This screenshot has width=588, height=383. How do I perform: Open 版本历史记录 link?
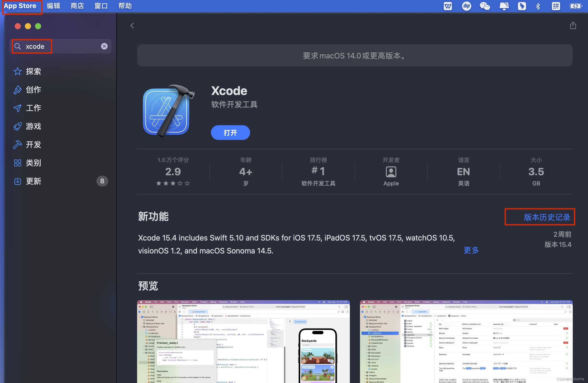tap(547, 217)
